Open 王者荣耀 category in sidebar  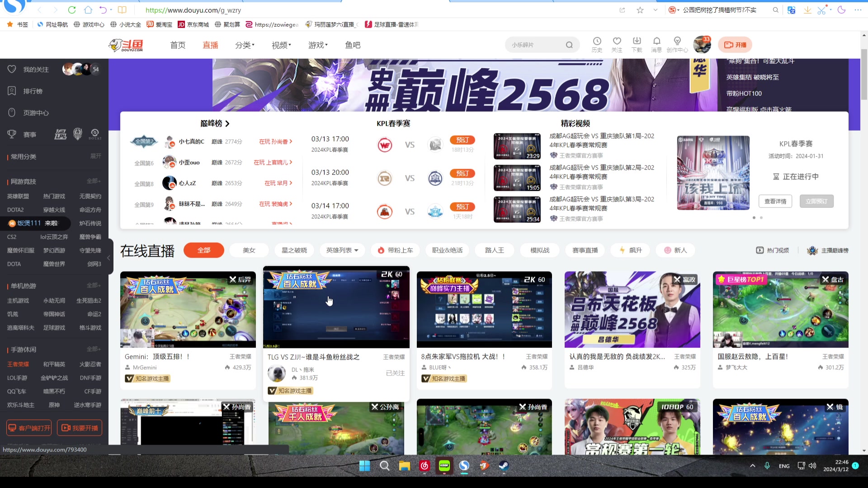pos(18,364)
